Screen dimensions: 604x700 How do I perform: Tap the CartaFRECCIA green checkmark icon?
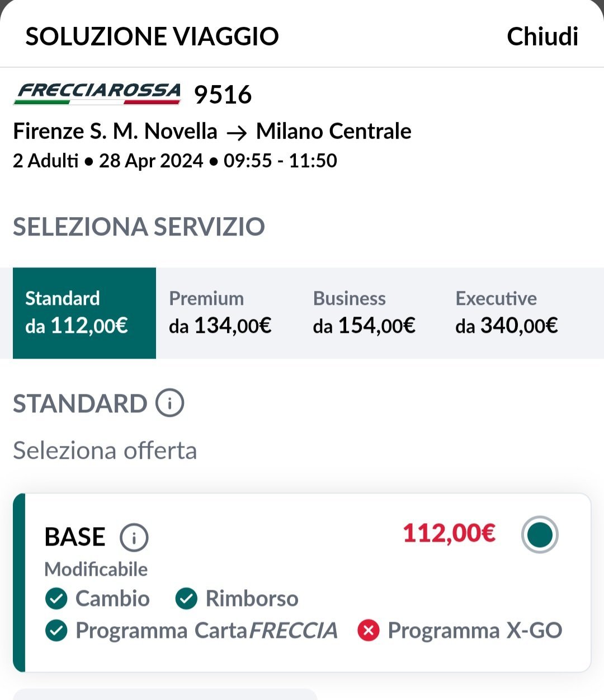[x=56, y=631]
